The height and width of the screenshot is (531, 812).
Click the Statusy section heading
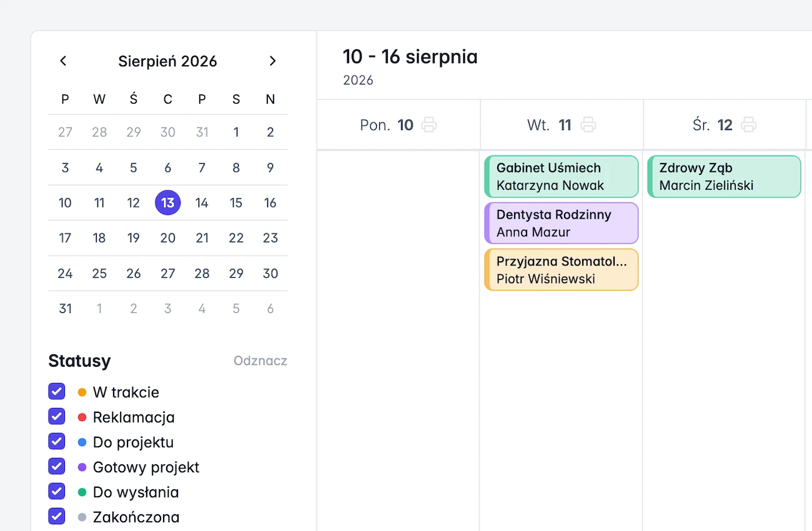(x=79, y=360)
